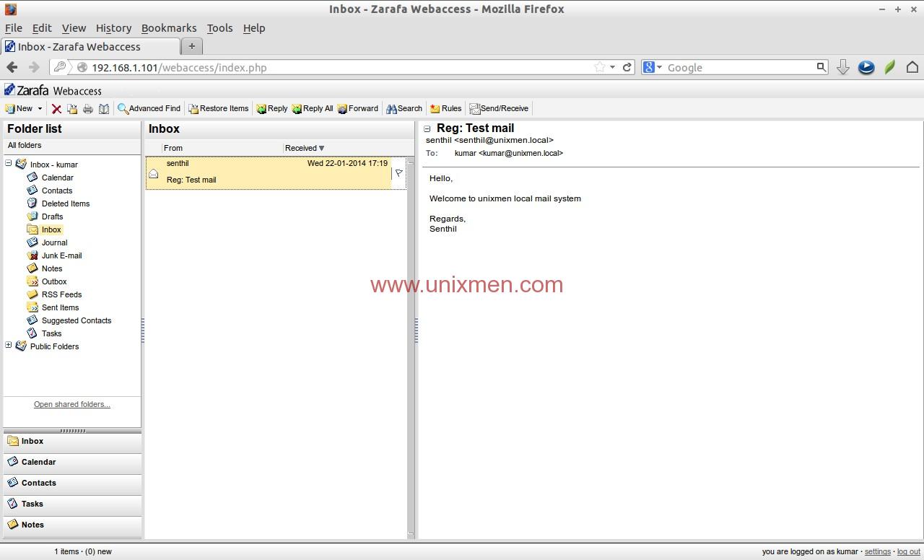924x560 pixels.
Task: Click the envelope icon of senthil's message
Action: pyautogui.click(x=153, y=173)
